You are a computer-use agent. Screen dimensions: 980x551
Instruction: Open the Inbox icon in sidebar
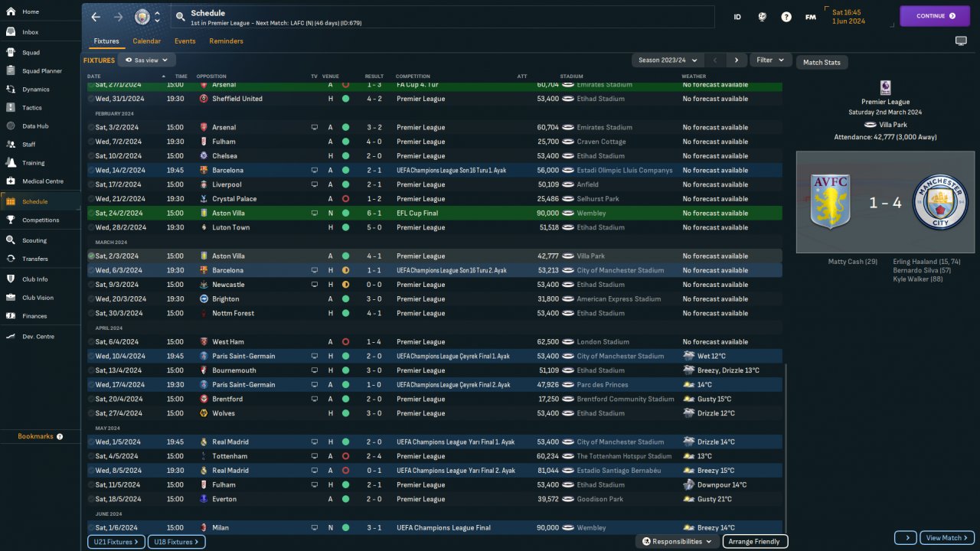pyautogui.click(x=11, y=32)
